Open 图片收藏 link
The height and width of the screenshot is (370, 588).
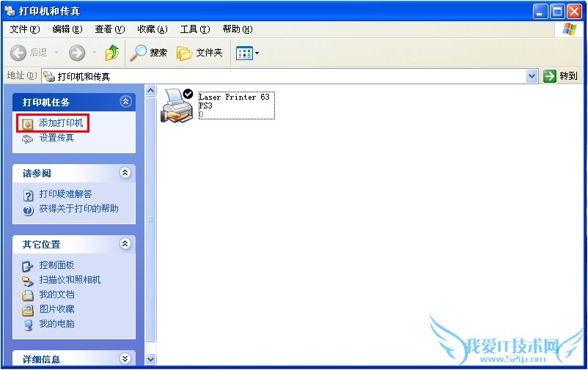(x=56, y=309)
